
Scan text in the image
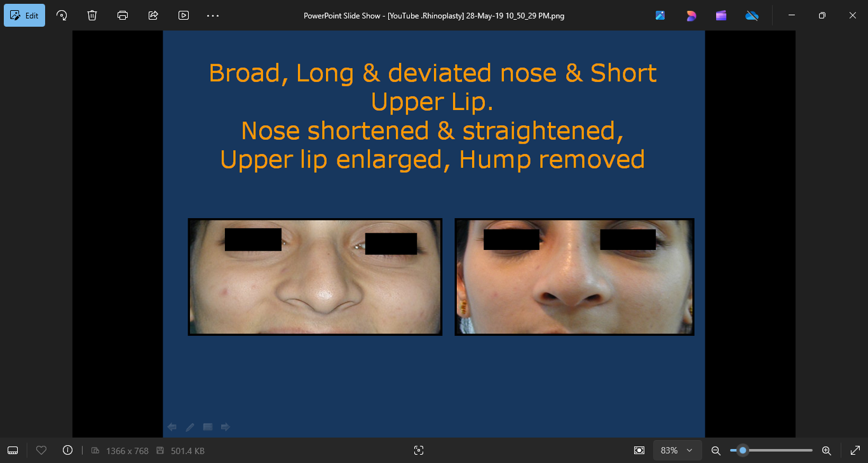[418, 450]
